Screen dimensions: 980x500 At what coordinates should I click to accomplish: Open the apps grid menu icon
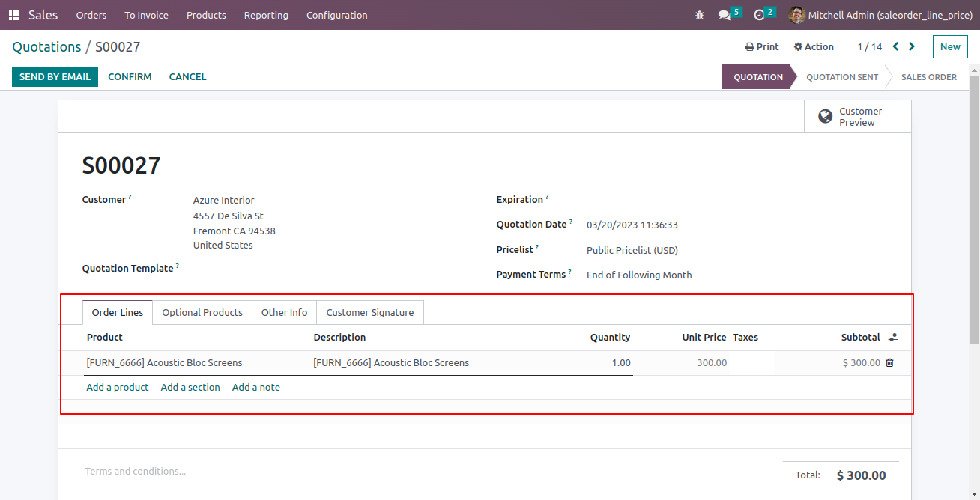14,15
